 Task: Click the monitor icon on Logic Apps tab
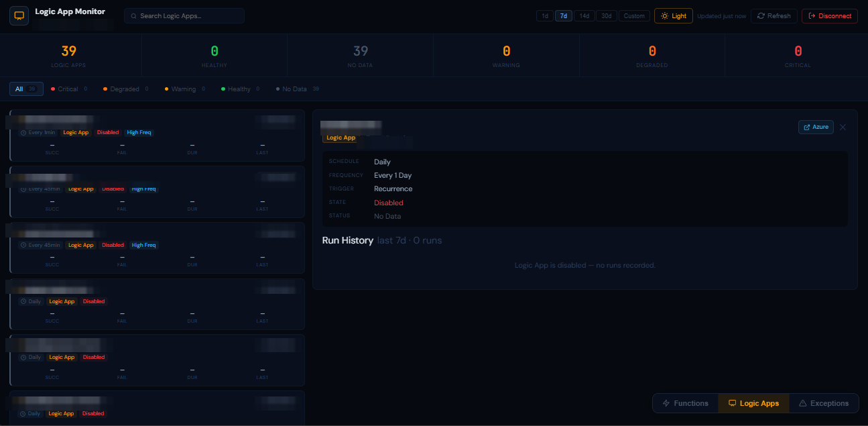(732, 403)
